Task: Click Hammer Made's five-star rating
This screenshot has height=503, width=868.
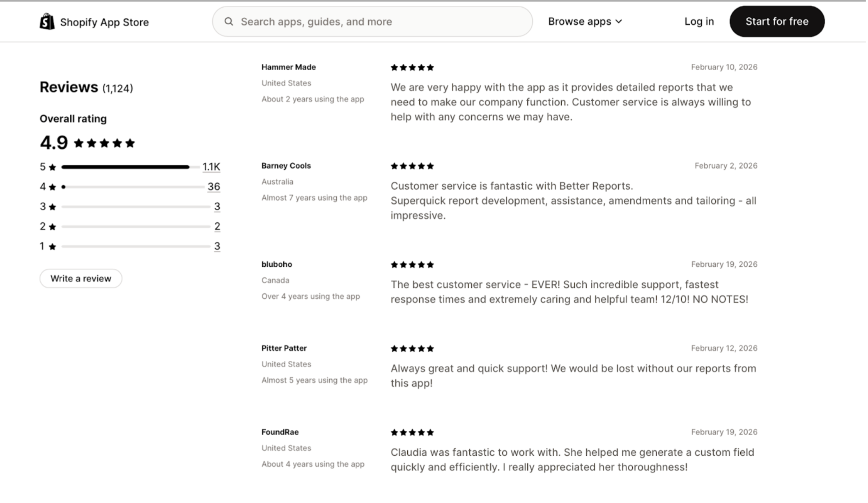Action: [412, 68]
